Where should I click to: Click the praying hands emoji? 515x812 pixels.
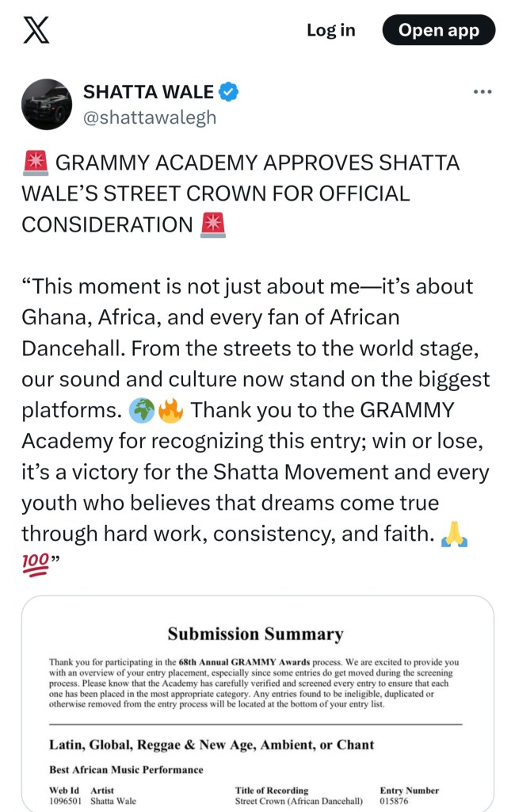coord(455,535)
